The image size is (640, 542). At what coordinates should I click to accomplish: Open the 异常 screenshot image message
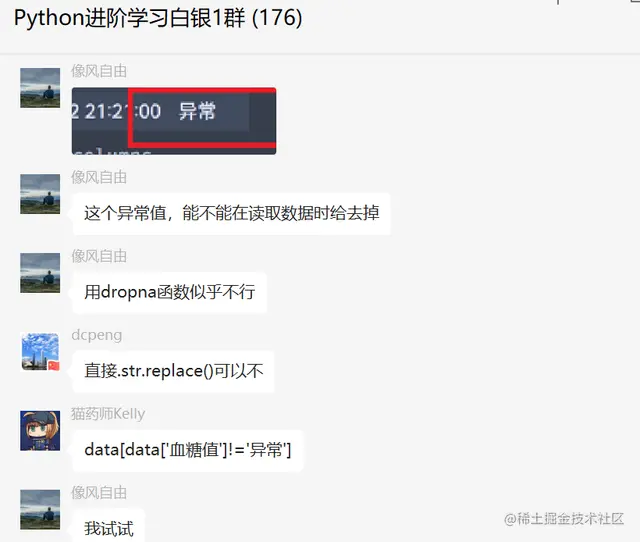point(174,121)
